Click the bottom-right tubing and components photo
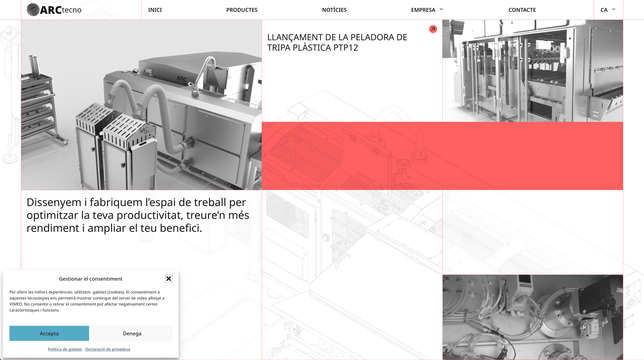 [532, 317]
